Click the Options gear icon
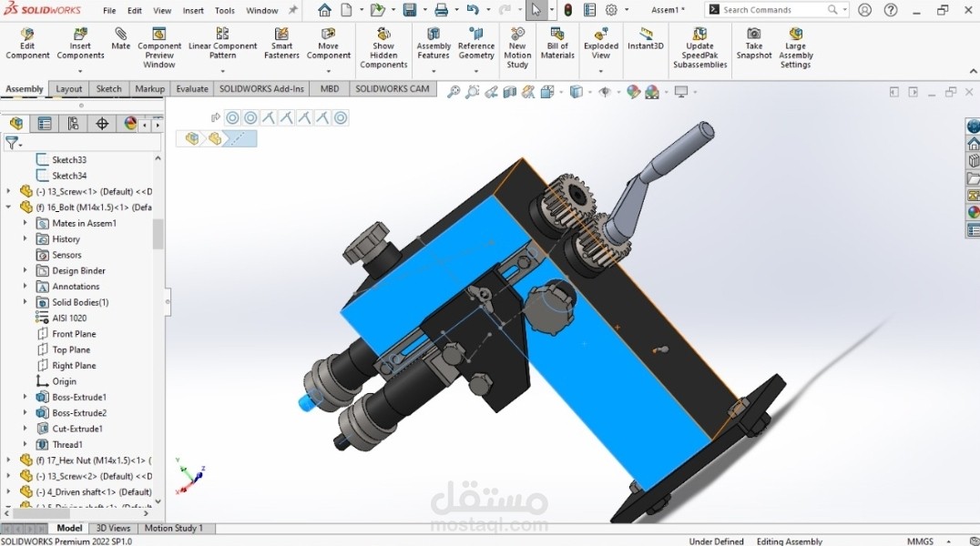 611,10
